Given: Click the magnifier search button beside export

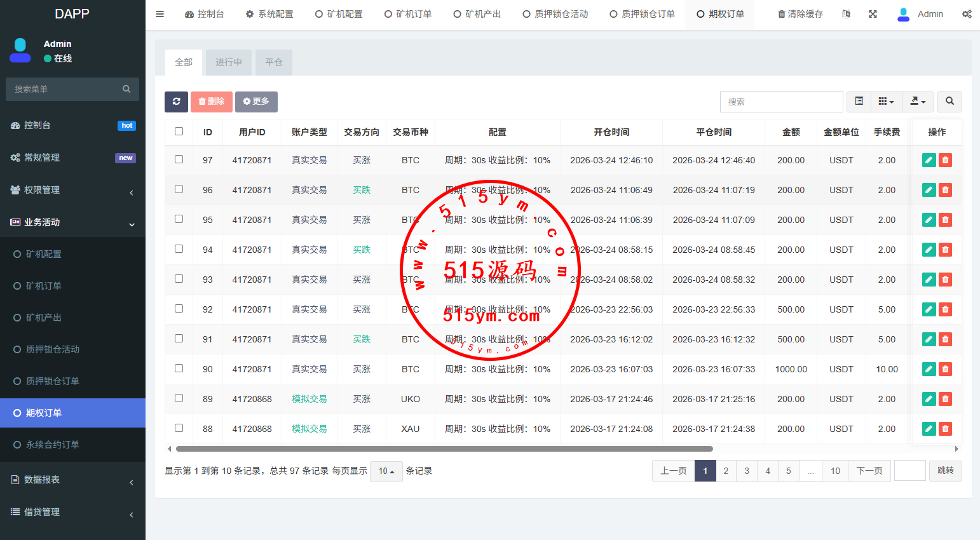Looking at the screenshot, I should (949, 102).
